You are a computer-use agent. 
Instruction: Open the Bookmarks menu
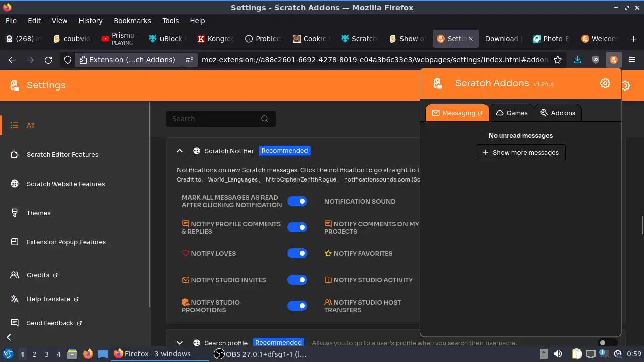point(132,21)
